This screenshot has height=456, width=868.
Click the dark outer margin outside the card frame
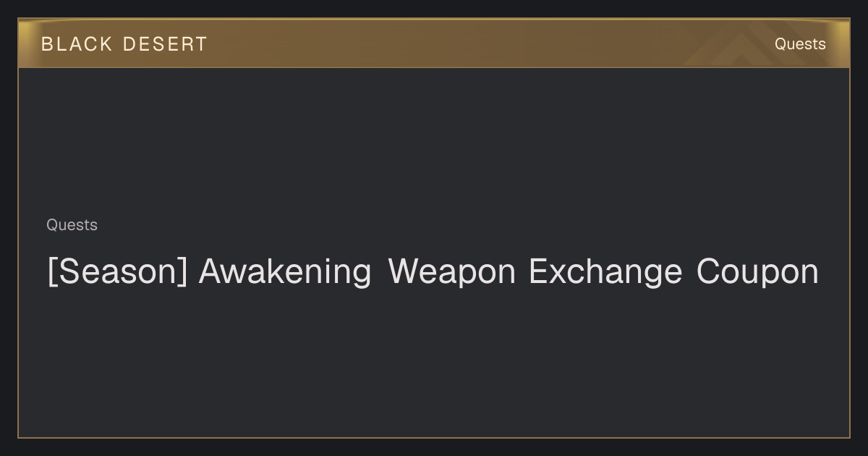[434, 447]
